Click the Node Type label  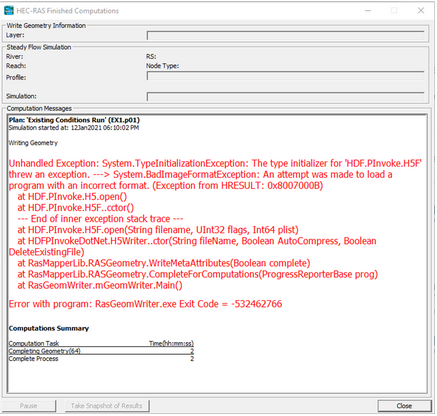point(162,66)
